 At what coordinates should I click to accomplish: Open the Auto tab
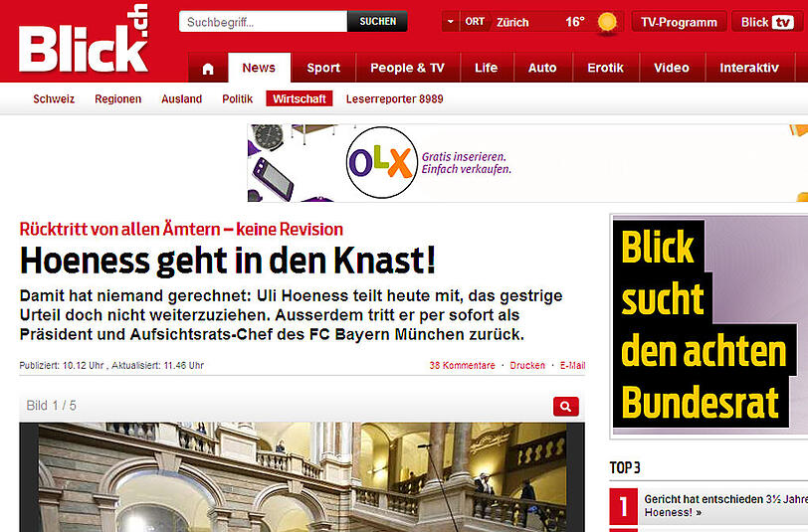(x=542, y=68)
